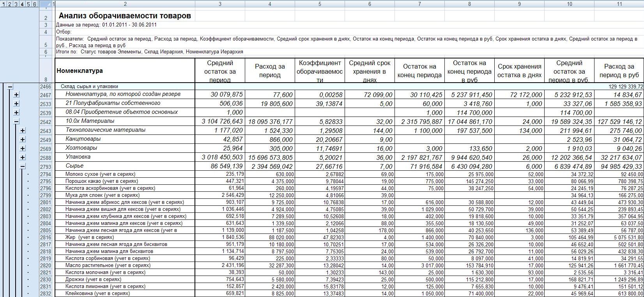Collapse the 'Склад сырья и упаковки' group

coord(10,87)
